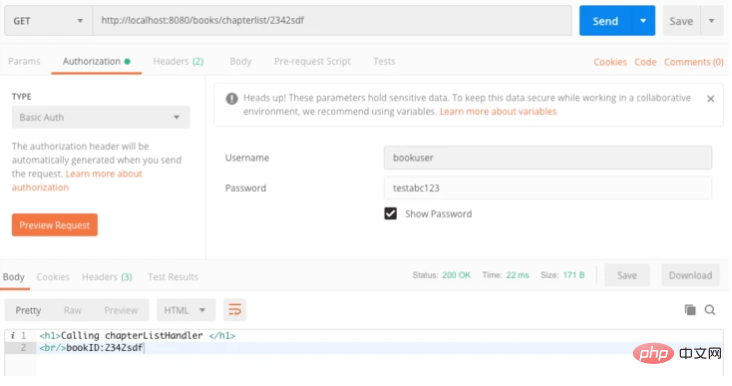Viewport: 732px width, 386px height.
Task: Dismiss the Heads up warning banner
Action: click(710, 99)
